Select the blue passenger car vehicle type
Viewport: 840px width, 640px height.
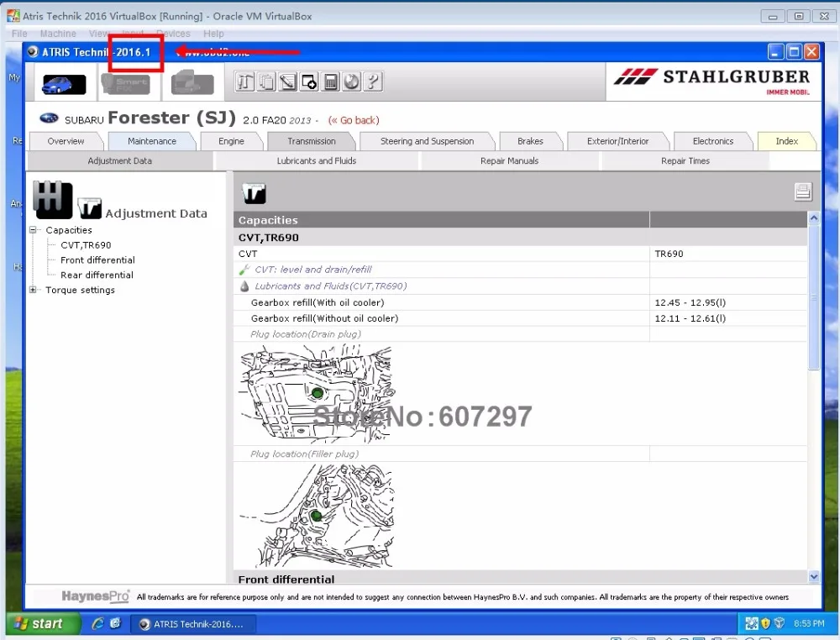(64, 85)
